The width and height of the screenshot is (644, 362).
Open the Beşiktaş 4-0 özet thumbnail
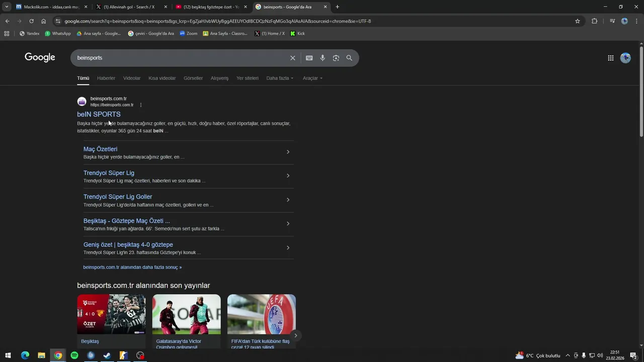click(x=111, y=314)
